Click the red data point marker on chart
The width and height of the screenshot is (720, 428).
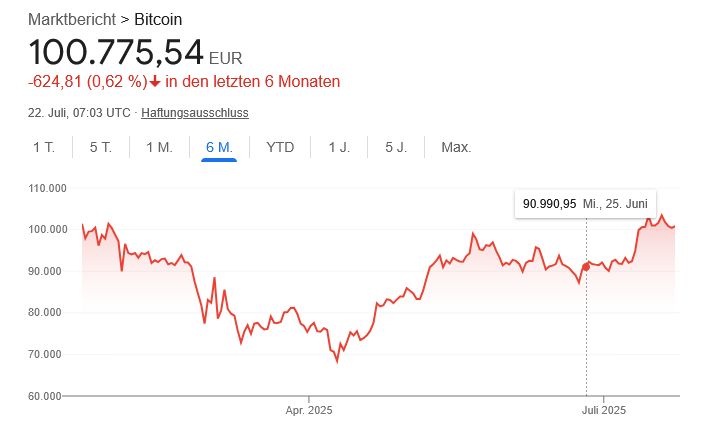[586, 266]
